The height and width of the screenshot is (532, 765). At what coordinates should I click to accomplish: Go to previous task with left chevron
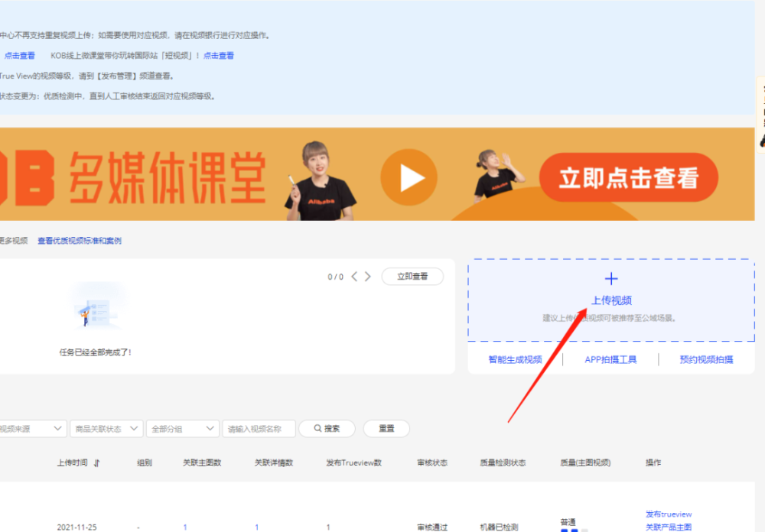point(354,277)
